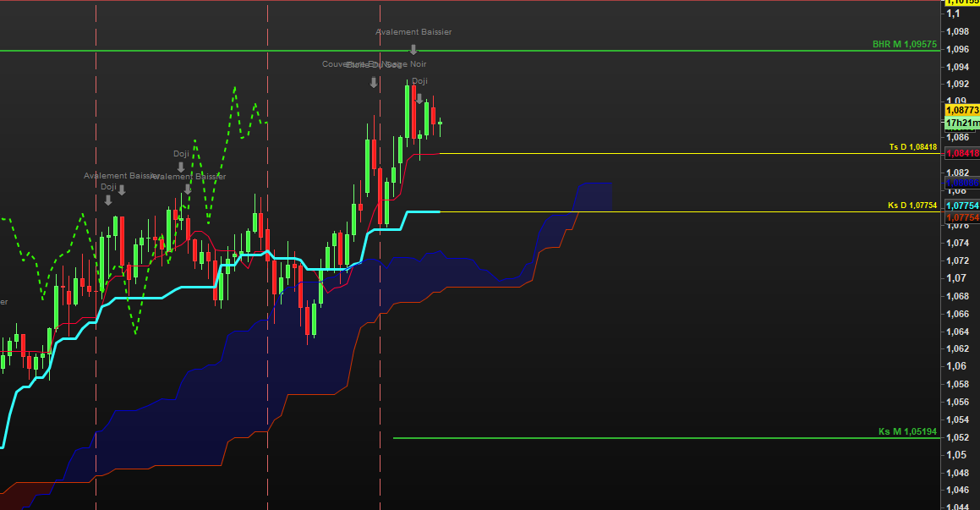
Task: Click the cyan 1,07754 price axis tag
Action: coord(962,206)
